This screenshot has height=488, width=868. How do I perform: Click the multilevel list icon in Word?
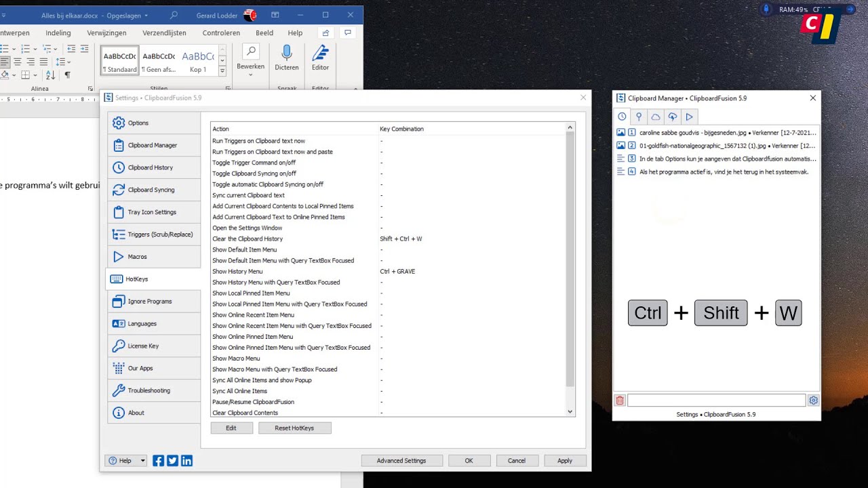47,49
